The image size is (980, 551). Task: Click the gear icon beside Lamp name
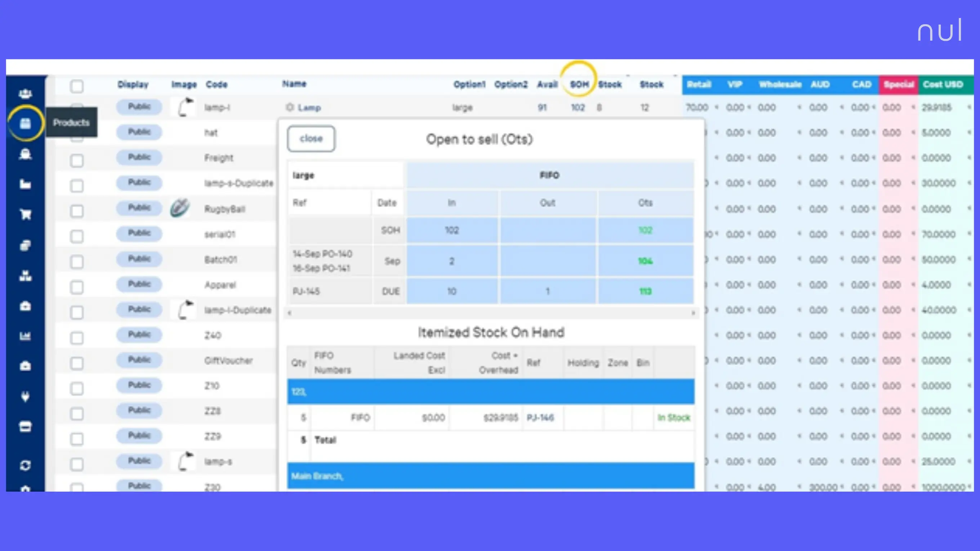[290, 107]
